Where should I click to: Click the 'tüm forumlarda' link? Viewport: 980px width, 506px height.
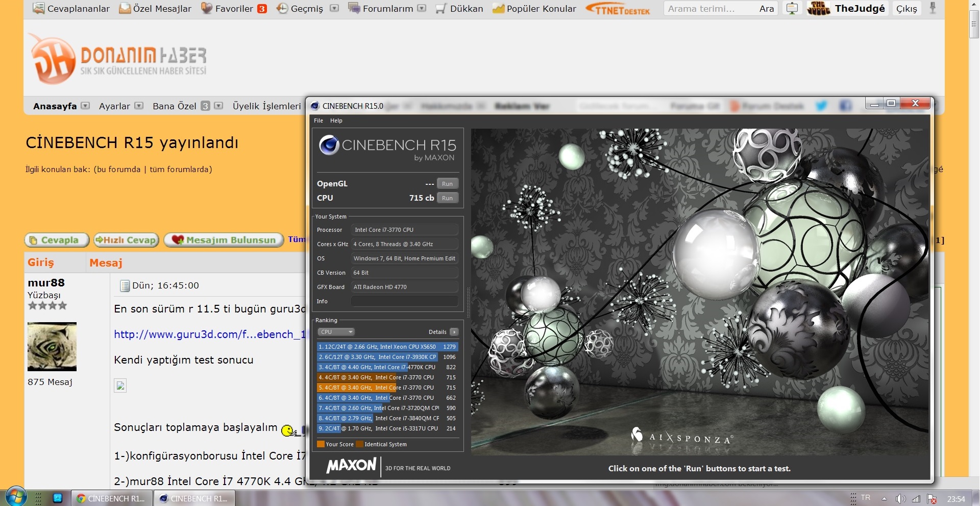179,169
